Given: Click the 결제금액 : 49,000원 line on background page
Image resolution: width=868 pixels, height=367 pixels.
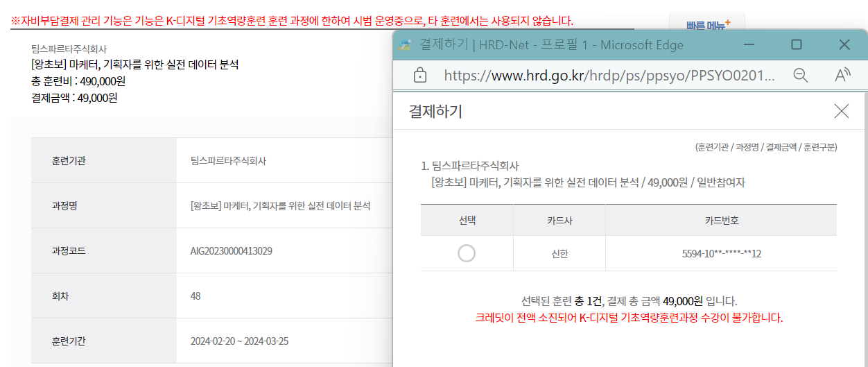Looking at the screenshot, I should coord(74,98).
